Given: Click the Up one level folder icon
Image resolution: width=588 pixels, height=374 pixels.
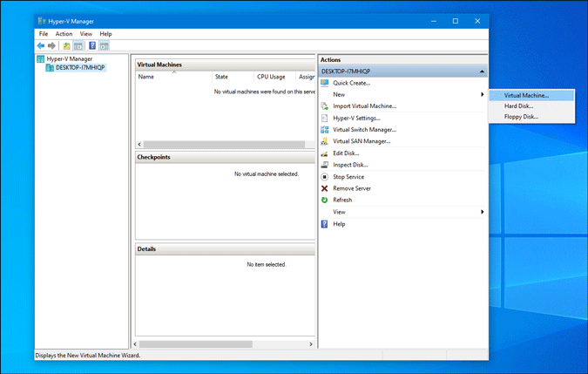Looking at the screenshot, I should click(x=66, y=45).
